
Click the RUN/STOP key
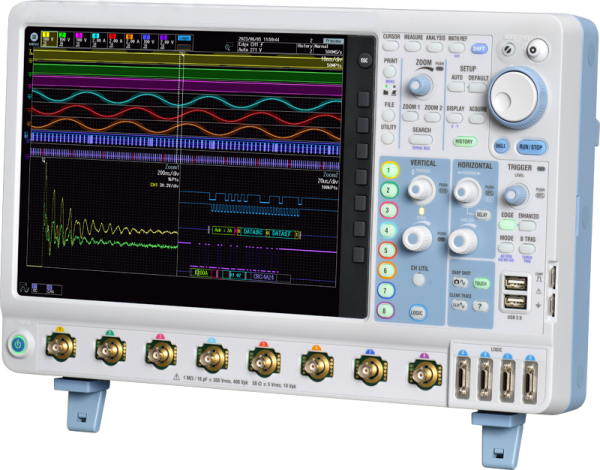pyautogui.click(x=531, y=147)
